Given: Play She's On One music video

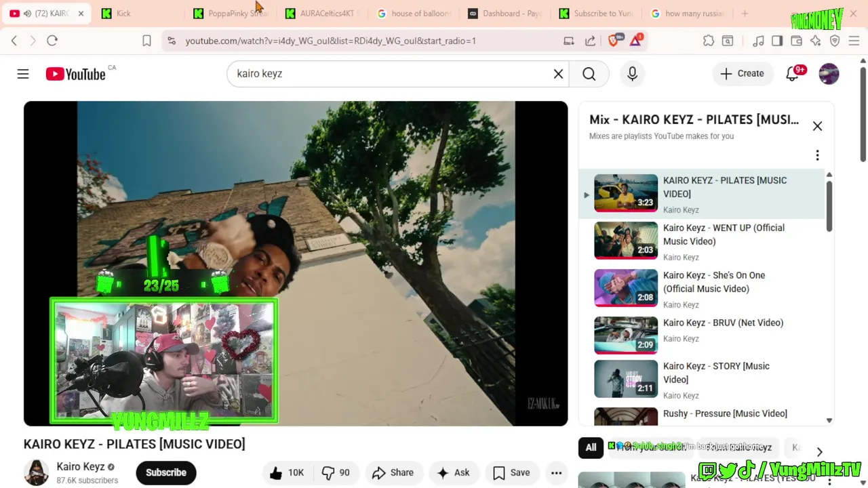Looking at the screenshot, I should 702,289.
